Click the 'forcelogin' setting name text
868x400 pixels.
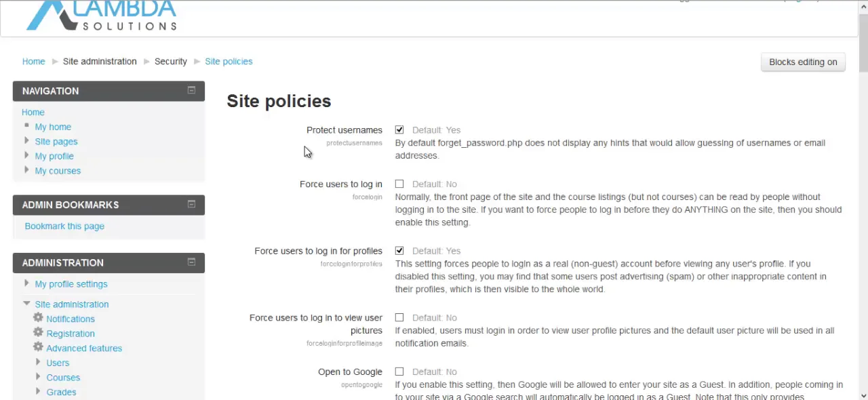pyautogui.click(x=367, y=197)
